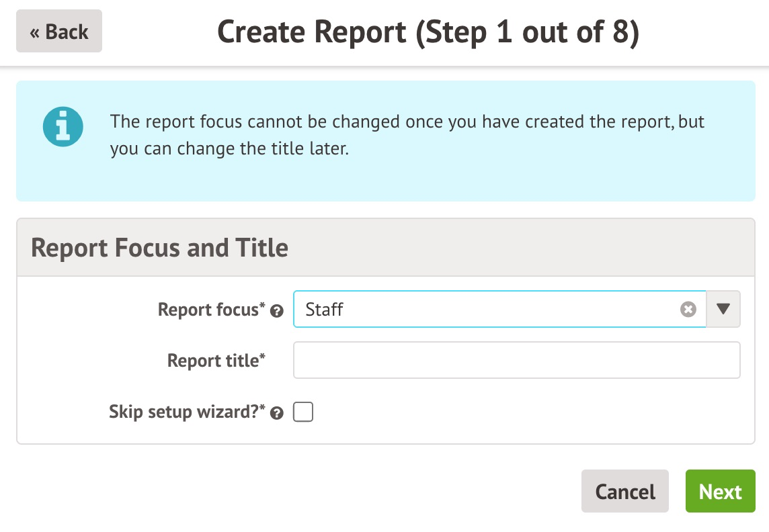Click the Create Report Step 1 heading
Viewport: 769px width, 532px height.
pyautogui.click(x=428, y=32)
